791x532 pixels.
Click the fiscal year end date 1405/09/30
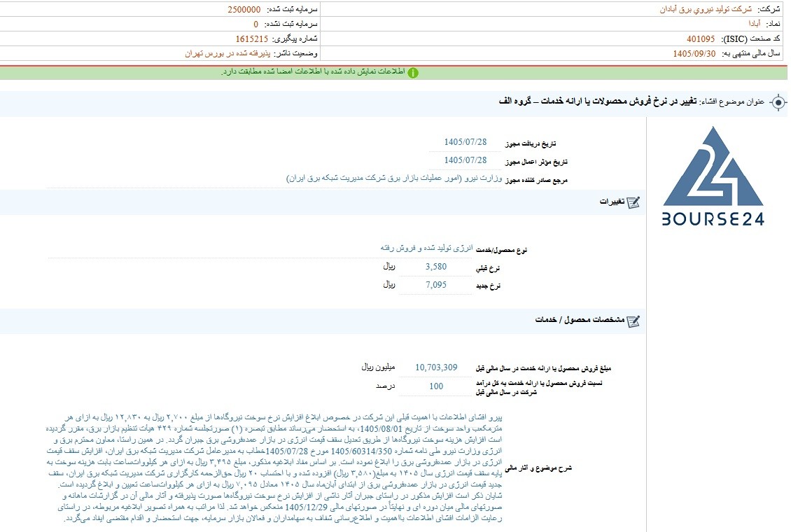tap(694, 53)
